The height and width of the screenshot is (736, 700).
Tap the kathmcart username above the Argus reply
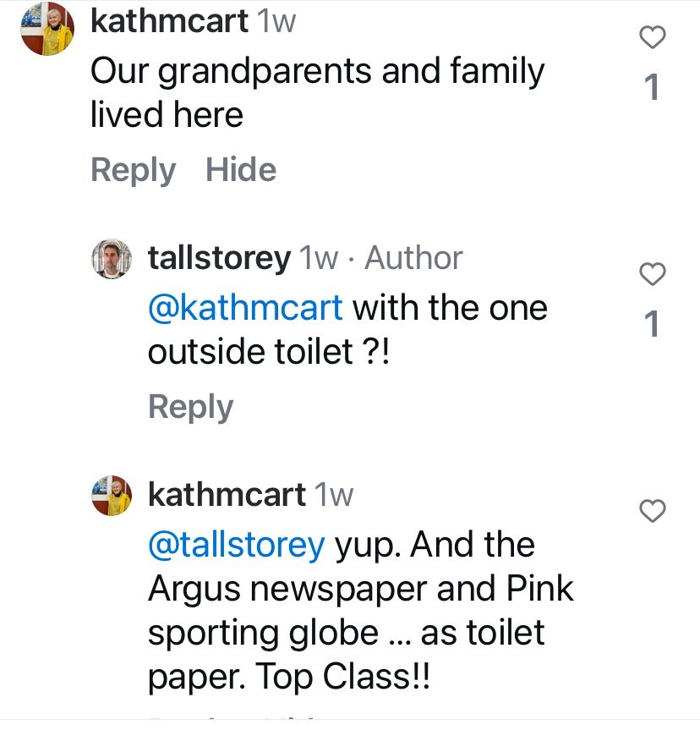(227, 495)
